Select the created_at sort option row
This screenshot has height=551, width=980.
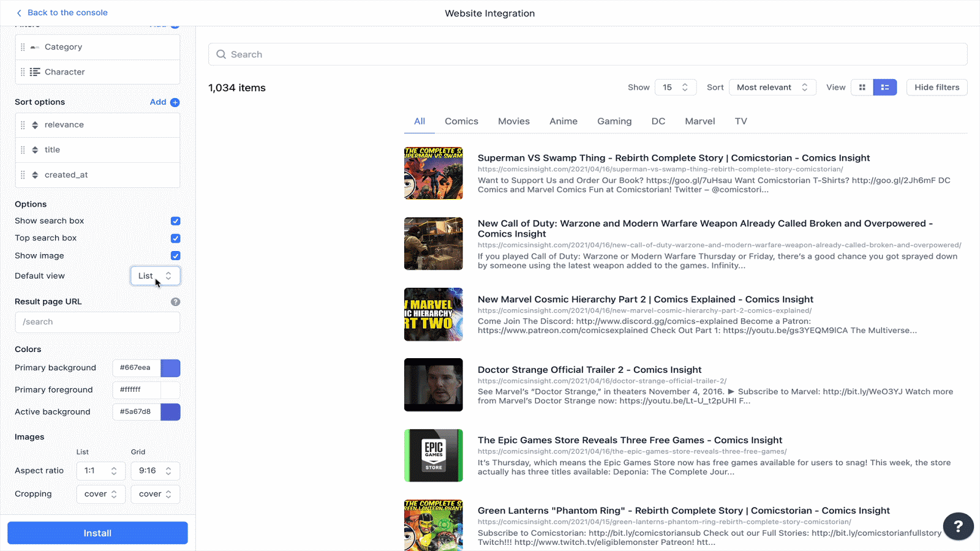click(x=97, y=175)
